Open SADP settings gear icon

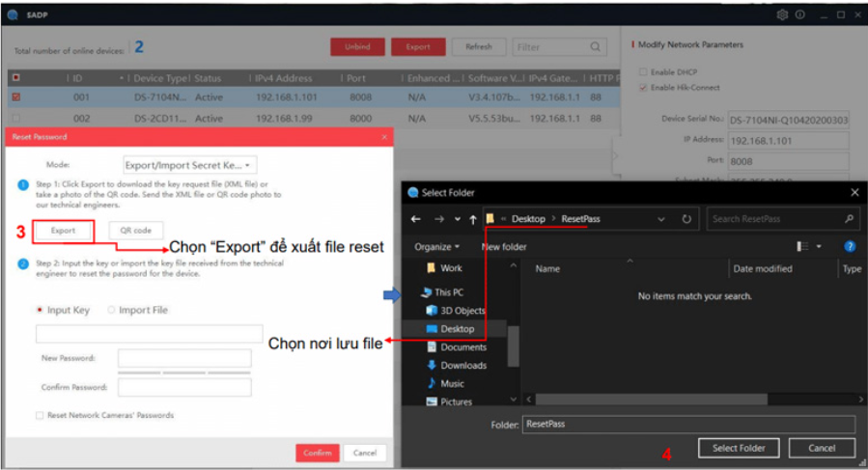click(x=782, y=14)
